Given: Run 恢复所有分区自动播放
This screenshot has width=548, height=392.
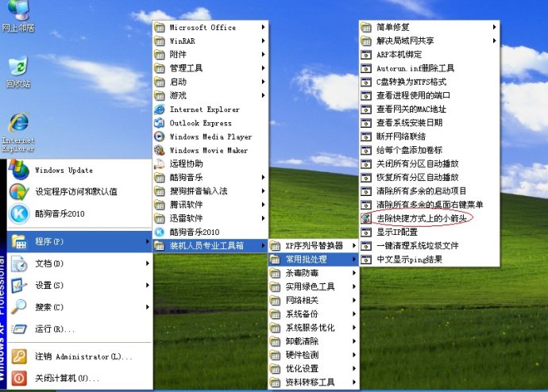Looking at the screenshot, I should (430, 177).
